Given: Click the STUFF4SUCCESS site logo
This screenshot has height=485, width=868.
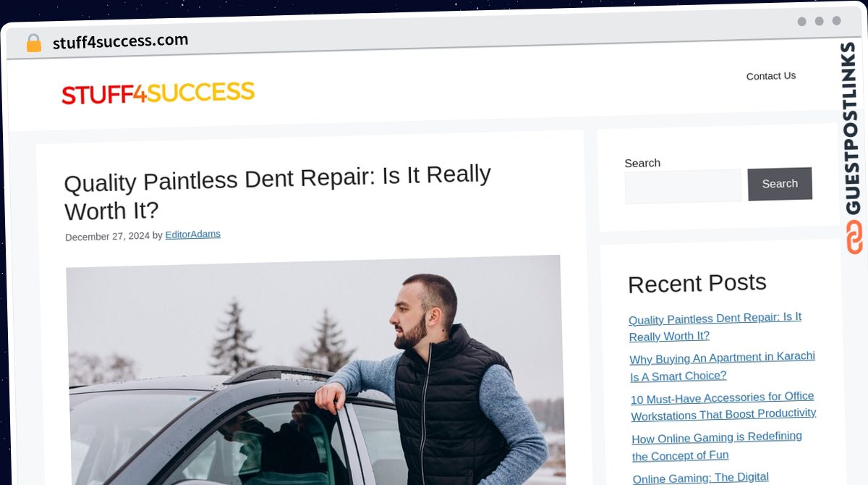Looking at the screenshot, I should click(x=158, y=93).
